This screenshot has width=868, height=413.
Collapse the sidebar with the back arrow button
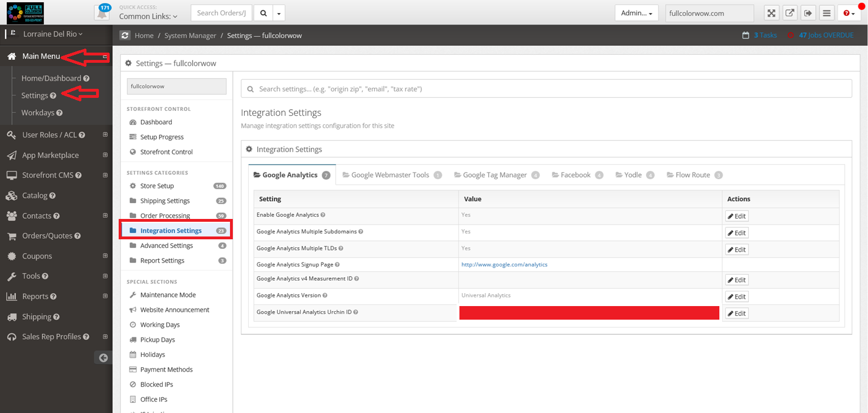pos(103,358)
